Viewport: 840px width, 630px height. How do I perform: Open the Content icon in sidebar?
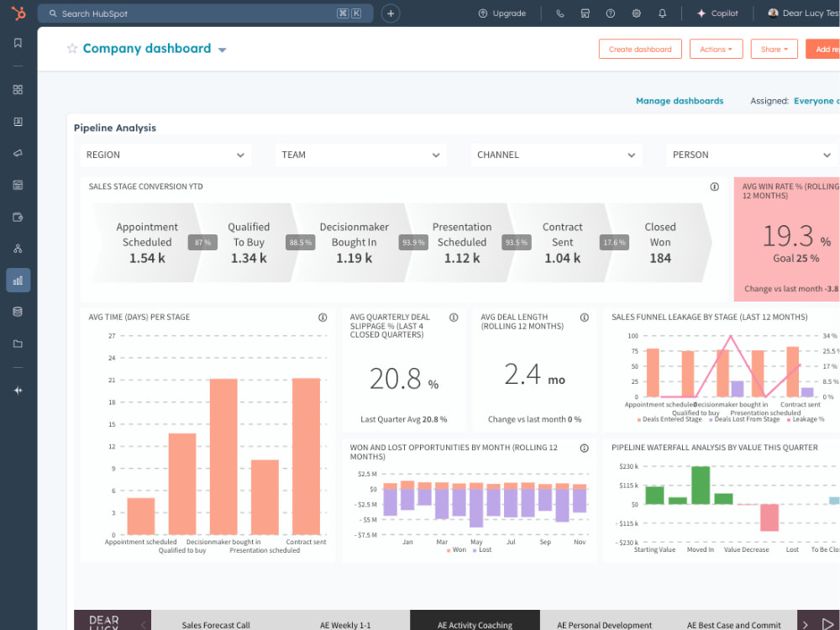tap(18, 186)
